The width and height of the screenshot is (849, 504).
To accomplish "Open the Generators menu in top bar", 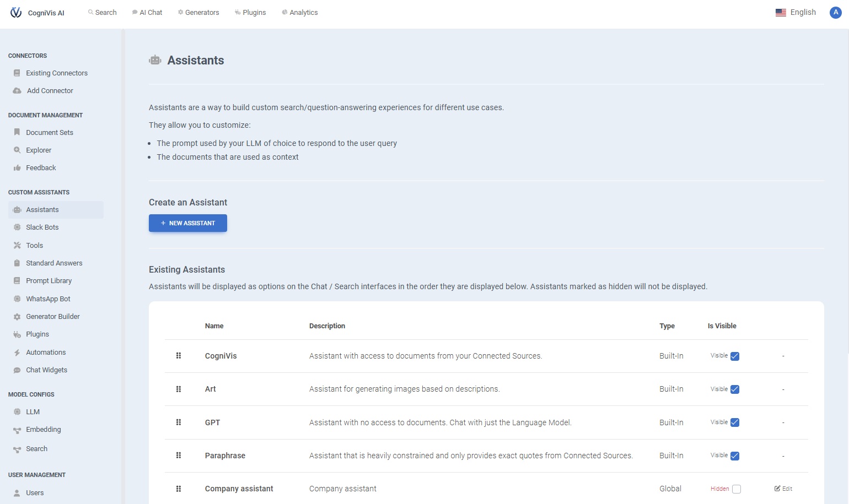I will point(198,13).
